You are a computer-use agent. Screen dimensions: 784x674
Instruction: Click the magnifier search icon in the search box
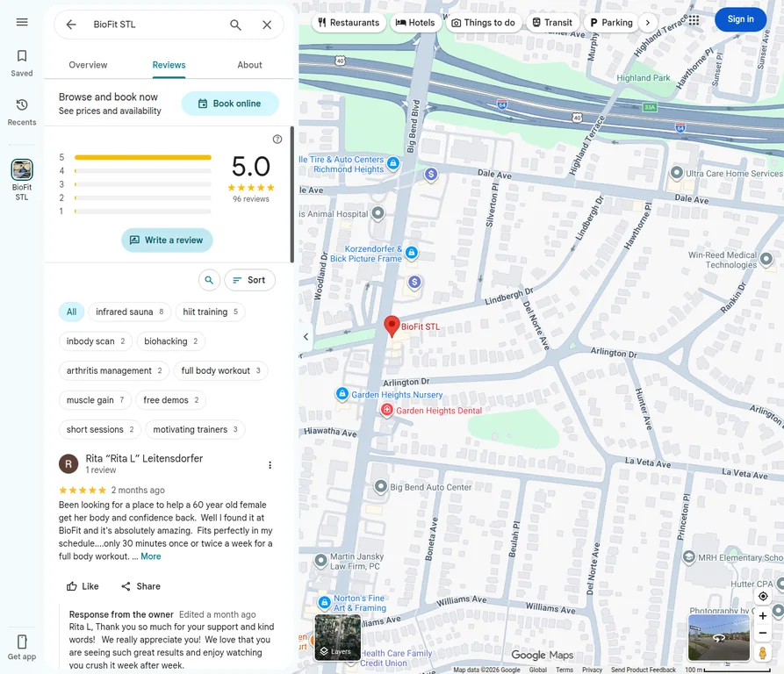tap(235, 25)
